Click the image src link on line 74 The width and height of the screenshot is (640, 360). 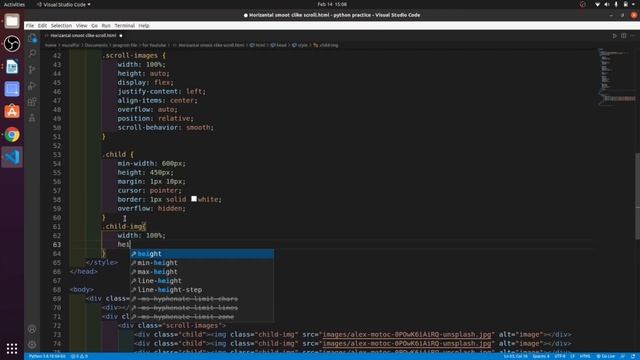pyautogui.click(x=407, y=344)
